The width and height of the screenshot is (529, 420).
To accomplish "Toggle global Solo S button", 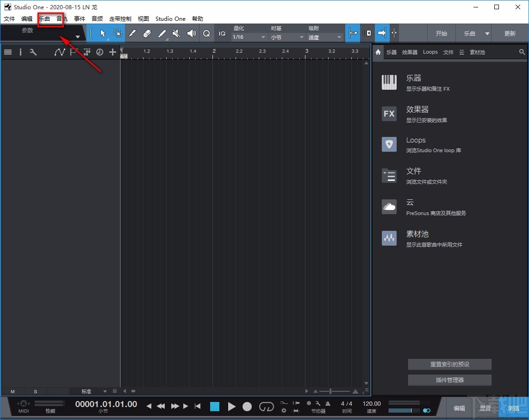I will pos(36,391).
